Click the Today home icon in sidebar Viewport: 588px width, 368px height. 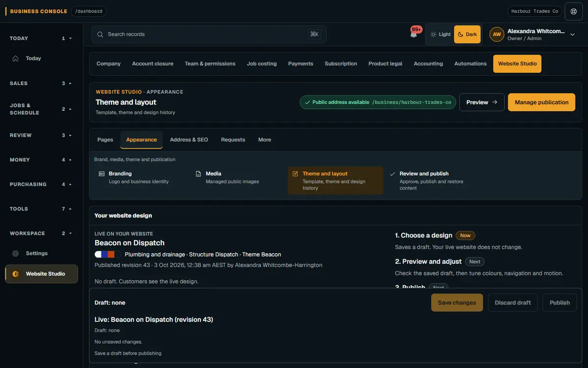[16, 58]
